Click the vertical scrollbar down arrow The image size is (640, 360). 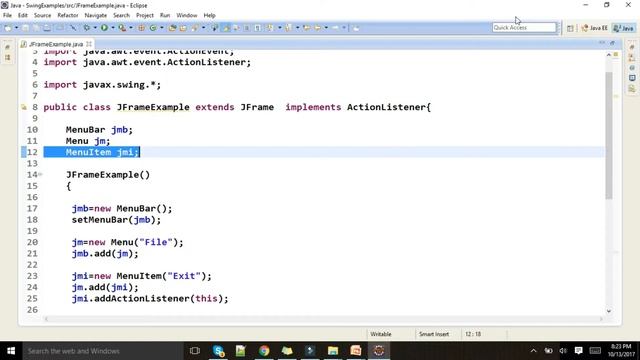609,311
